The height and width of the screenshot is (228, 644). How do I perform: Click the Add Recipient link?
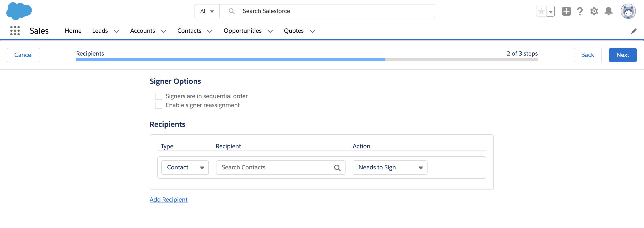point(169,200)
